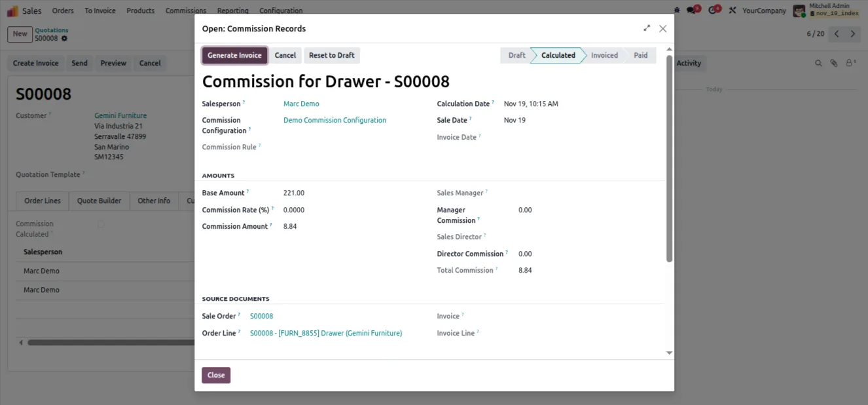The image size is (868, 405).
Task: Click the Activity button in chatter
Action: click(689, 64)
